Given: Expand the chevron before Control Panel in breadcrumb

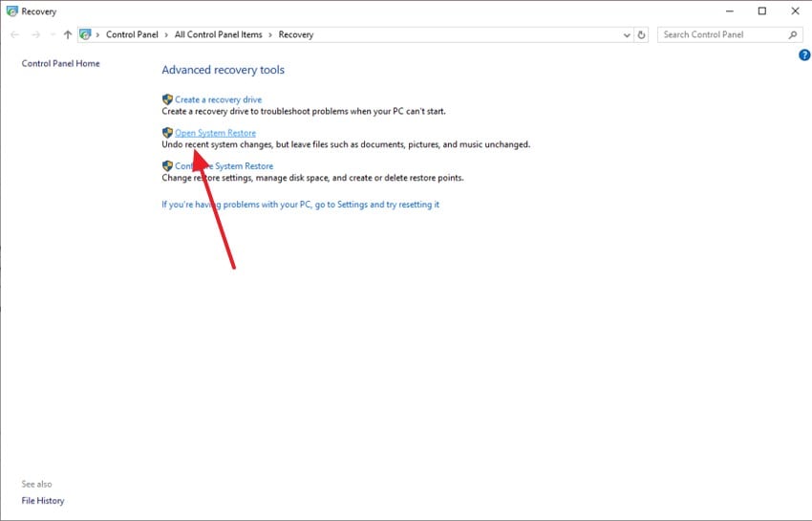Looking at the screenshot, I should pyautogui.click(x=97, y=34).
